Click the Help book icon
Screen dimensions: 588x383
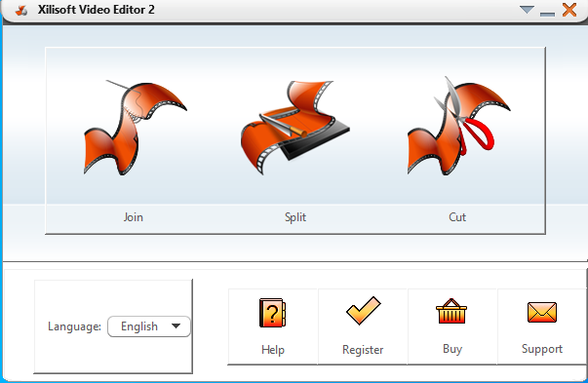coord(273,313)
